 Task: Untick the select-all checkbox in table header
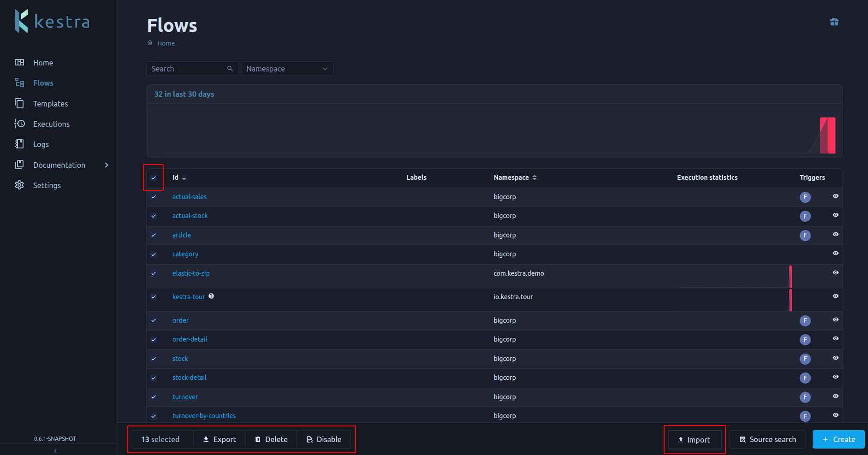pyautogui.click(x=154, y=178)
